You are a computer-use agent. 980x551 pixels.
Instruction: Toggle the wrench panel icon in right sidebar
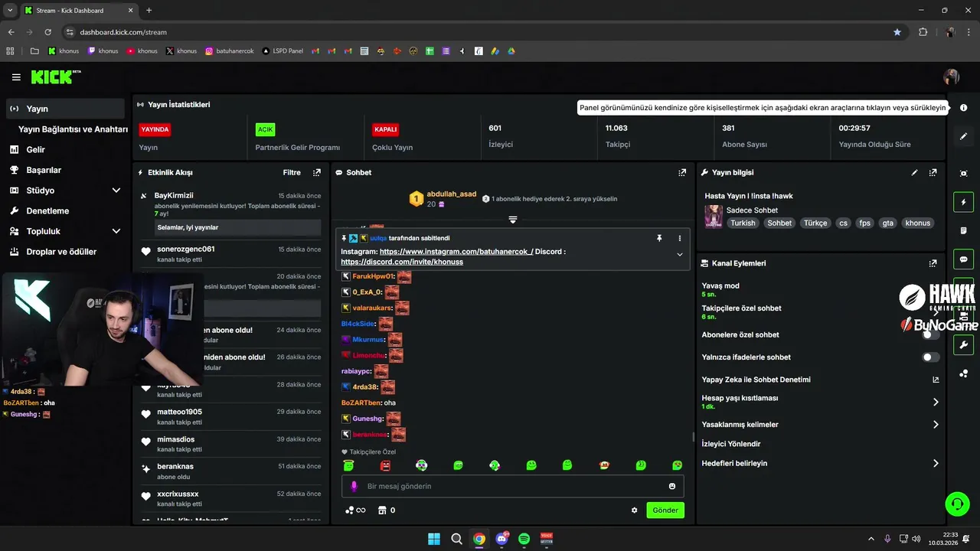[x=963, y=345]
